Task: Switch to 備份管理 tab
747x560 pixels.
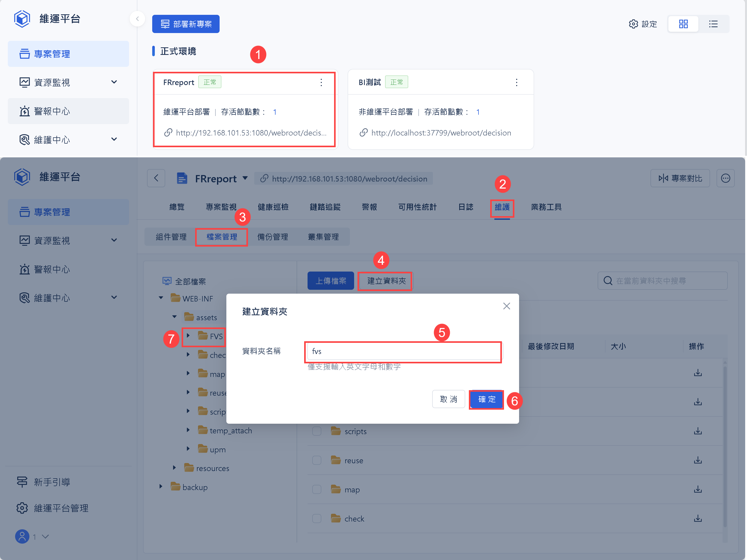Action: [x=272, y=237]
